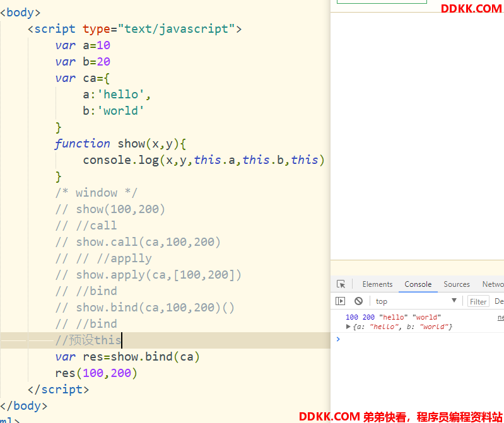Open the source file link of the log entry
504x423 pixels.
501,317
